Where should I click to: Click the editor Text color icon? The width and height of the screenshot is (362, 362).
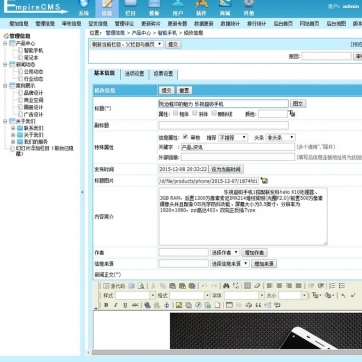point(315,295)
